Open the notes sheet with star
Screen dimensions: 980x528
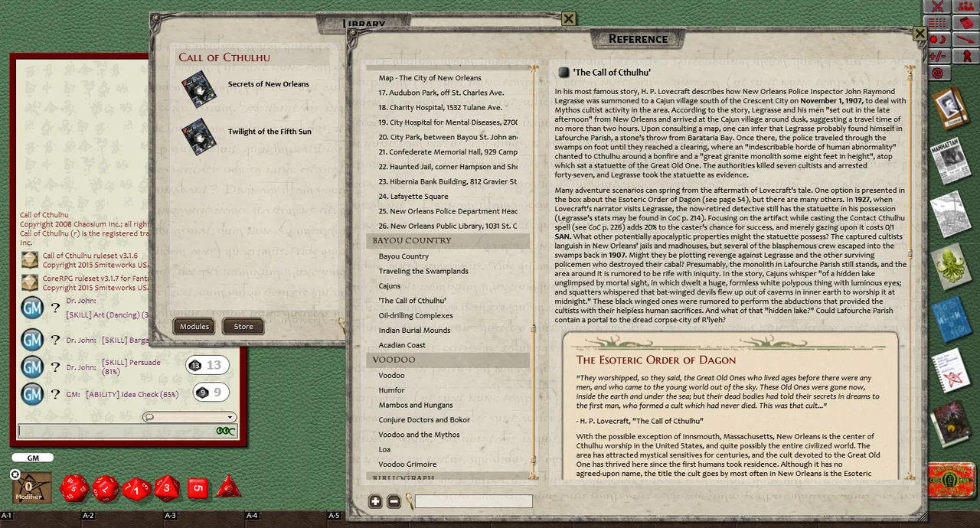coord(950,370)
